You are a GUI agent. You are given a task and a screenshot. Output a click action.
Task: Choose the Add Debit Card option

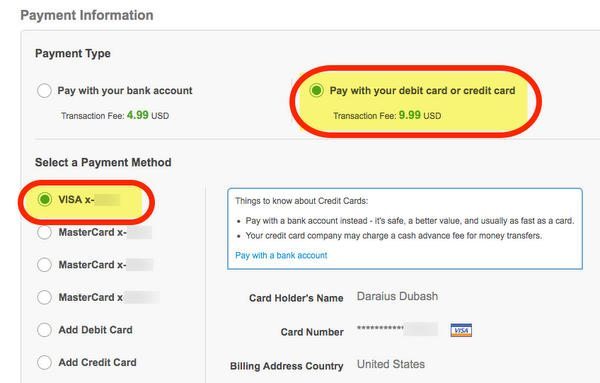44,330
